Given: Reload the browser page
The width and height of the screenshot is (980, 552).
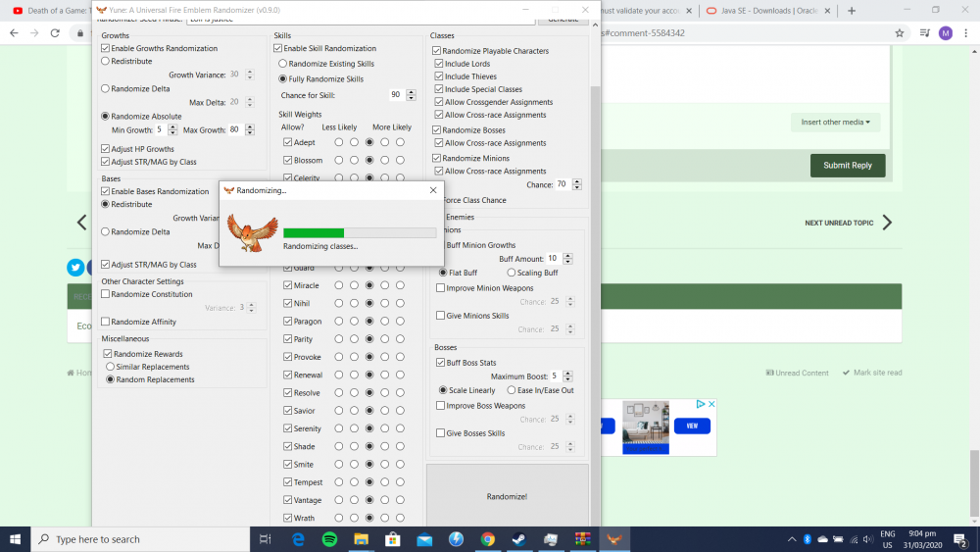Looking at the screenshot, I should click(x=55, y=33).
